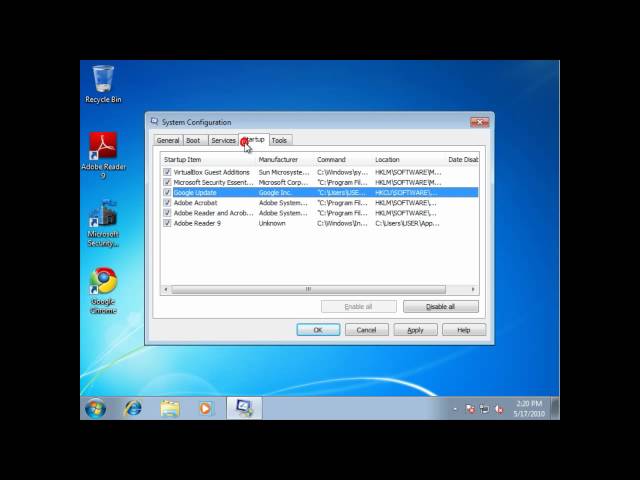Click the Apply button
This screenshot has height=480, width=640.
(416, 330)
